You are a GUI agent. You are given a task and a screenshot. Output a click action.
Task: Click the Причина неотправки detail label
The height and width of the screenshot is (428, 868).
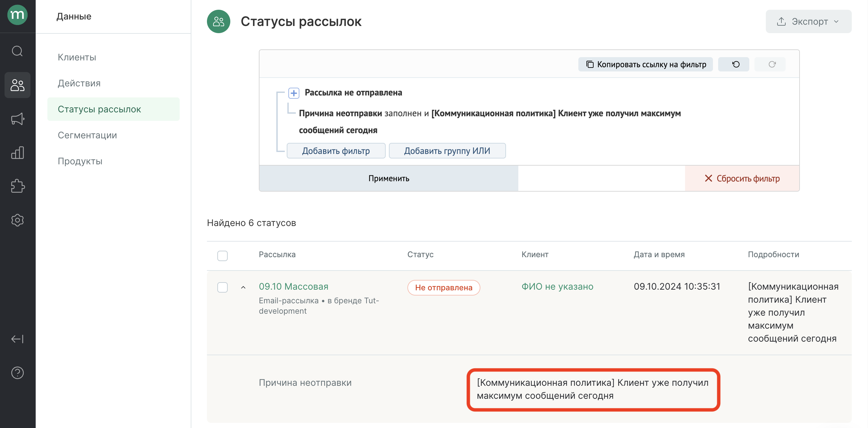(x=305, y=382)
